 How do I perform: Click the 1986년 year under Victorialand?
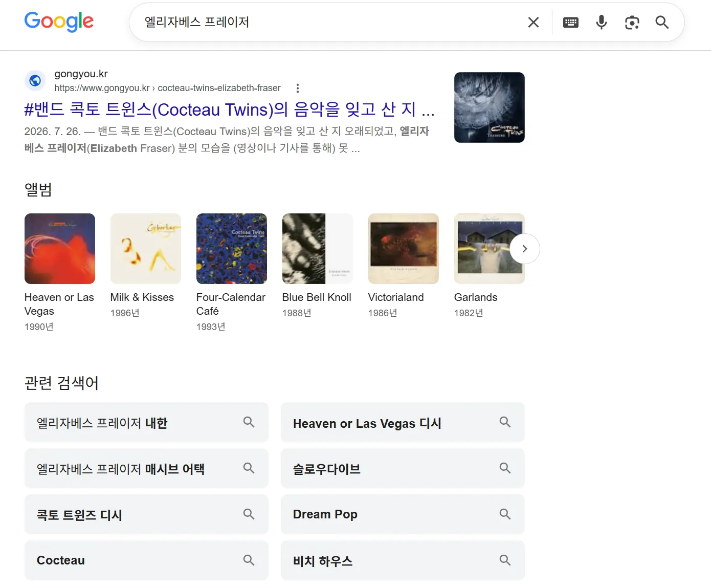383,313
